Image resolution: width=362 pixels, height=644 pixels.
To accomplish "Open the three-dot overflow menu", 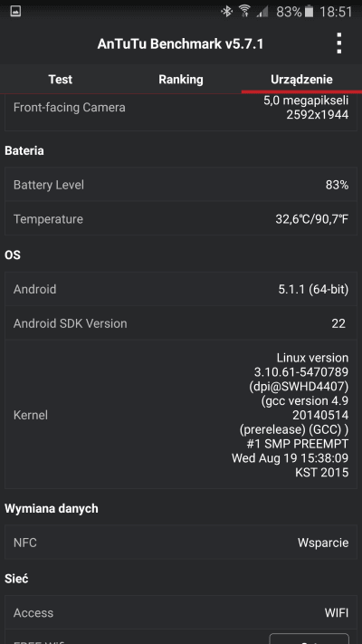I will tap(338, 43).
